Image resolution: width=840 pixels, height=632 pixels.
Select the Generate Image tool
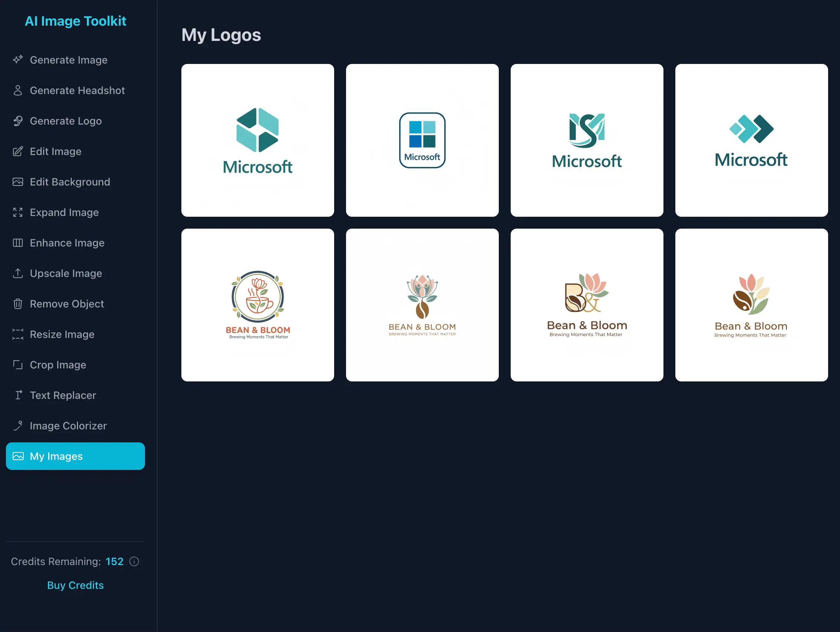(68, 60)
